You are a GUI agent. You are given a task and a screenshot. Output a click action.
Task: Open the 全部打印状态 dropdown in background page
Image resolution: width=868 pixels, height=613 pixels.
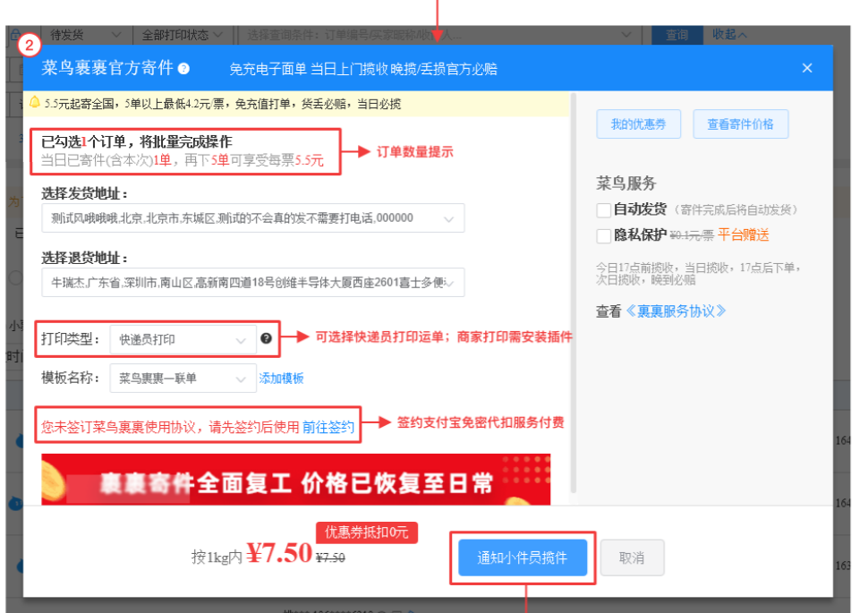click(x=182, y=35)
